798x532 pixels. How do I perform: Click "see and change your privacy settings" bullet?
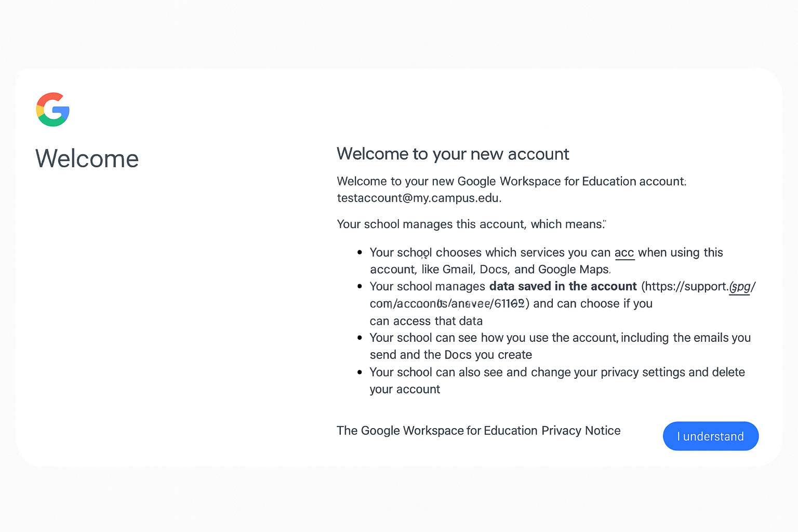[557, 372]
